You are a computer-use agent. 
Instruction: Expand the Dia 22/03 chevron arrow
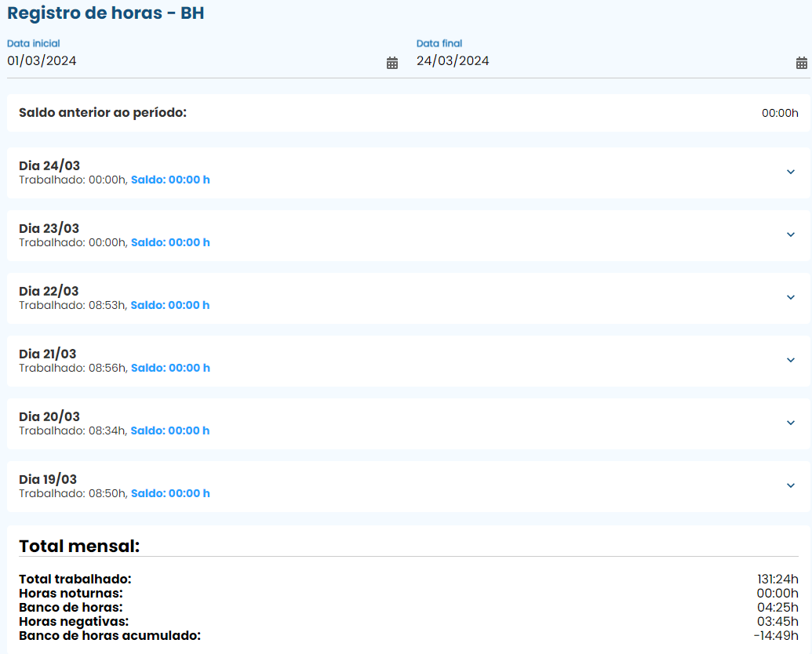[790, 297]
